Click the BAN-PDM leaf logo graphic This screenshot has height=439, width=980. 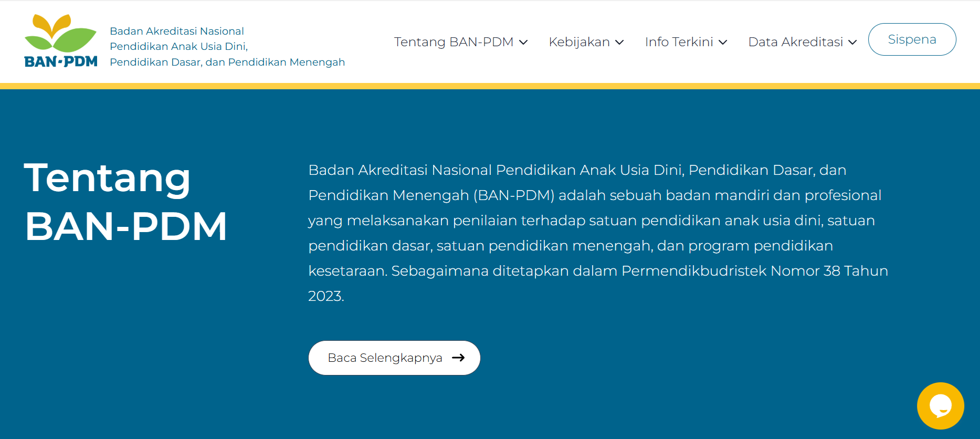tap(60, 33)
